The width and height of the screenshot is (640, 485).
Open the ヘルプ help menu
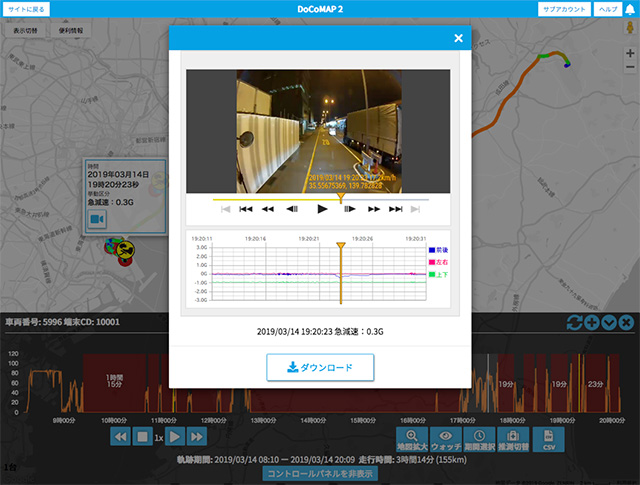point(607,8)
